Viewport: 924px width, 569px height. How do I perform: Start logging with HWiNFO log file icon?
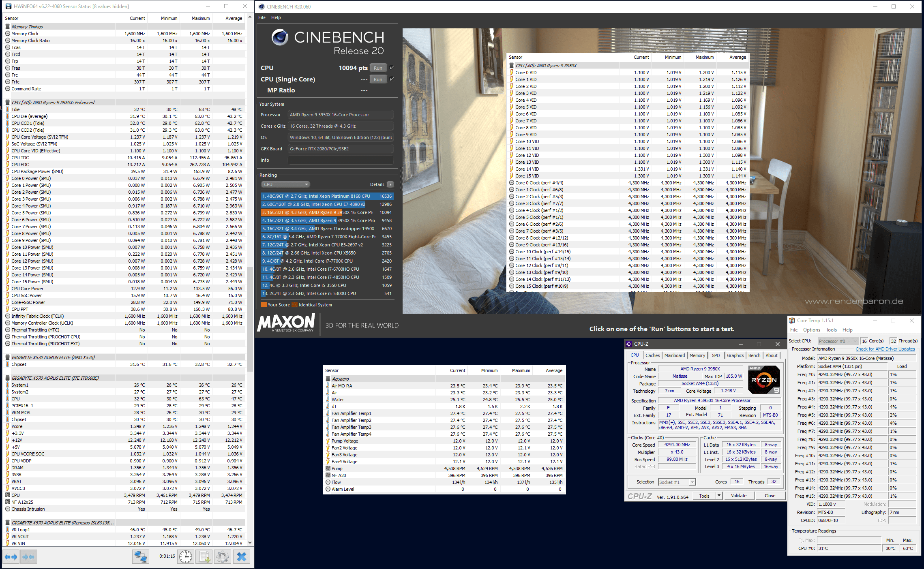(x=204, y=557)
